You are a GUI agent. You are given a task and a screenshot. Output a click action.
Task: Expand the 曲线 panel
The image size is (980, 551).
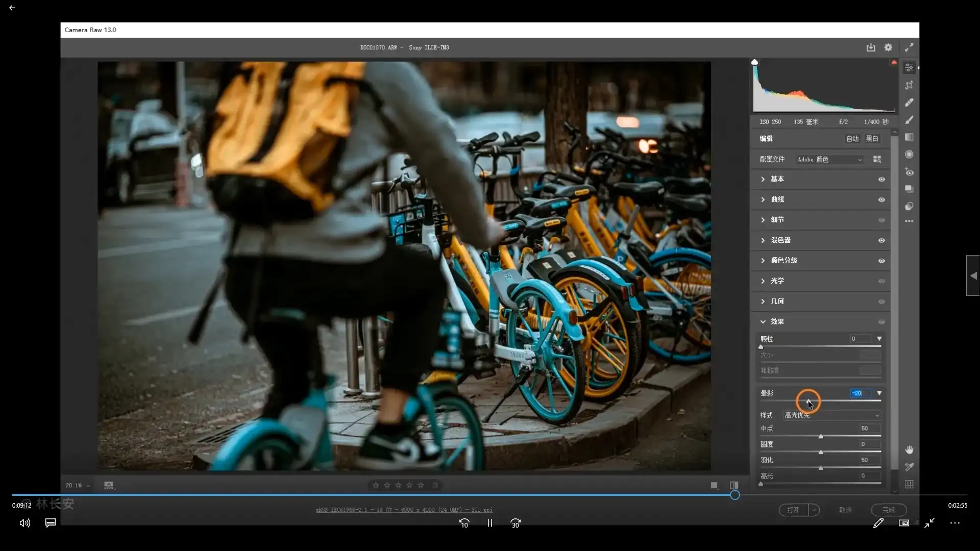[x=763, y=199]
